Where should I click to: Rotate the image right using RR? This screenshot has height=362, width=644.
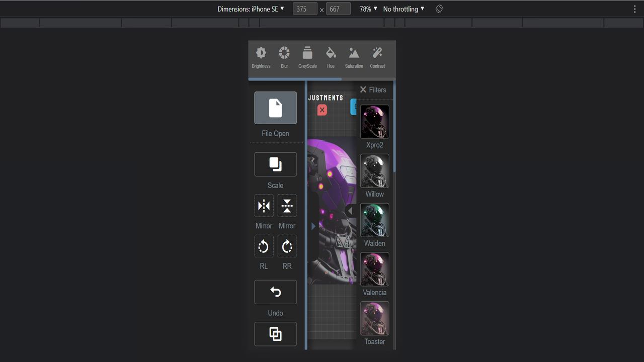[x=287, y=246]
